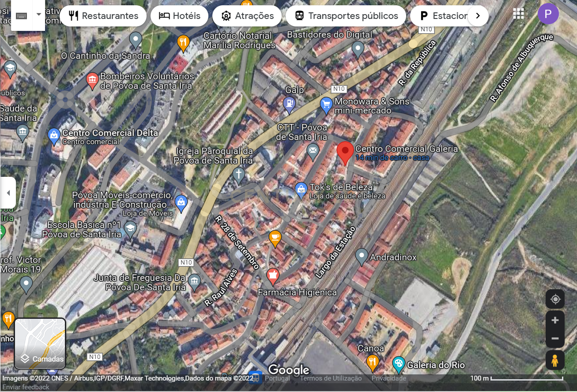Expand the collapsed side panel arrow
Viewport: 577px width, 392px height.
point(8,193)
